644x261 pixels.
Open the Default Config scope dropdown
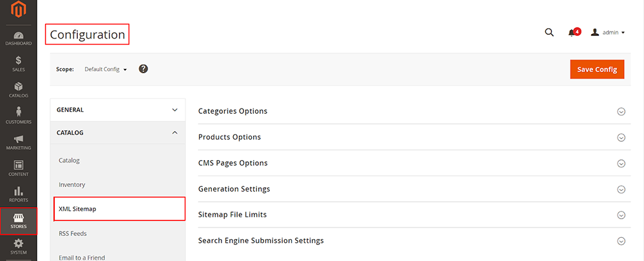106,69
